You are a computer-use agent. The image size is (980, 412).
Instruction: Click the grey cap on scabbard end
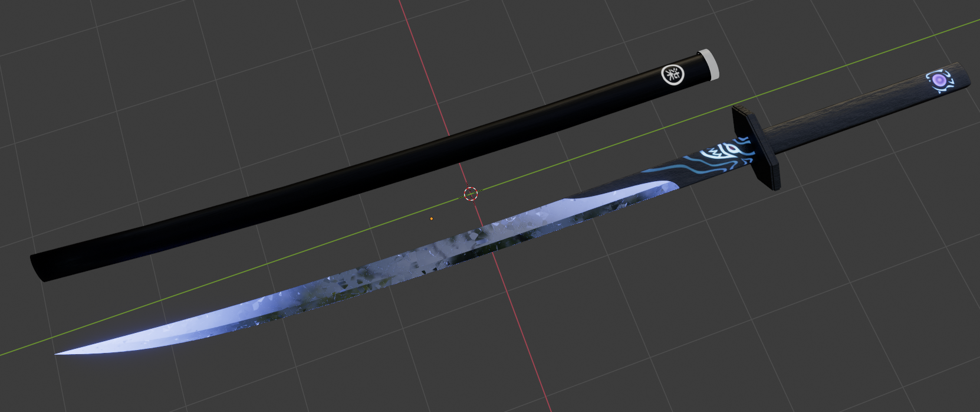tap(709, 65)
